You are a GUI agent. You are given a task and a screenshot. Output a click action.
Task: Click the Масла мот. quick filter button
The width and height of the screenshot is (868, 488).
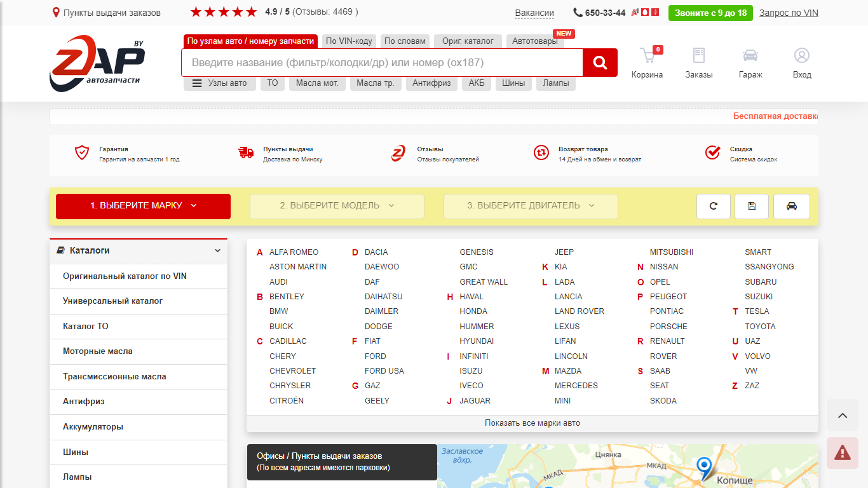317,83
